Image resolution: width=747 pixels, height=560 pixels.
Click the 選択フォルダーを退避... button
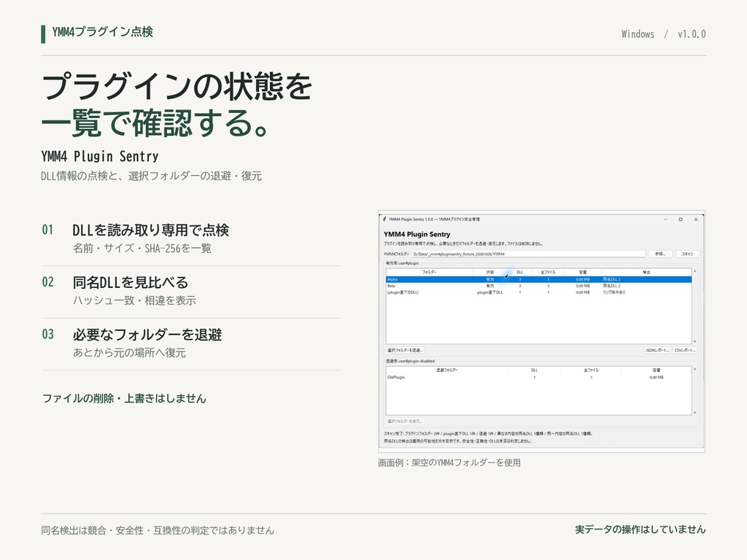(404, 350)
